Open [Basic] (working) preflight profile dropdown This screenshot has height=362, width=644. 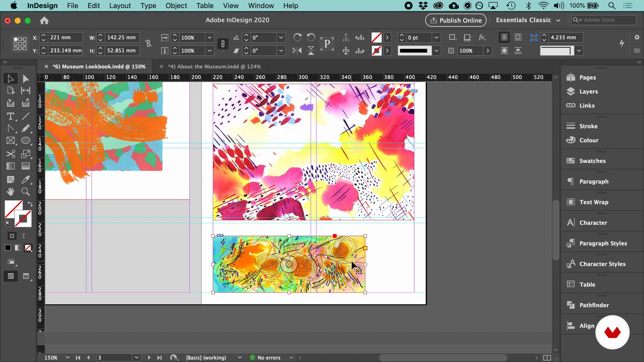(239, 358)
